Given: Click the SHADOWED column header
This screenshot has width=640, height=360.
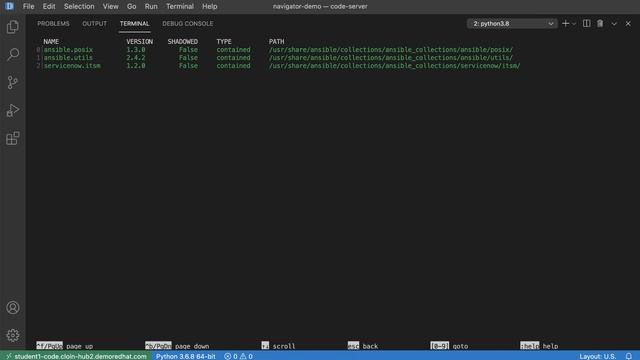Looking at the screenshot, I should (x=182, y=42).
